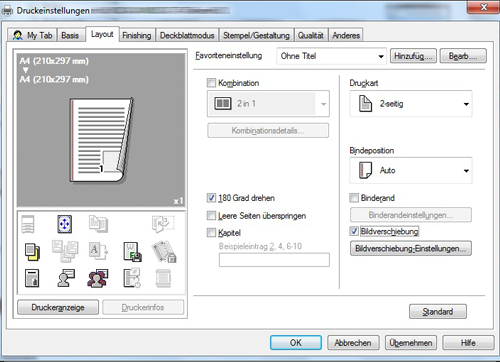Go to the Deckblattmodus tab

pos(187,35)
